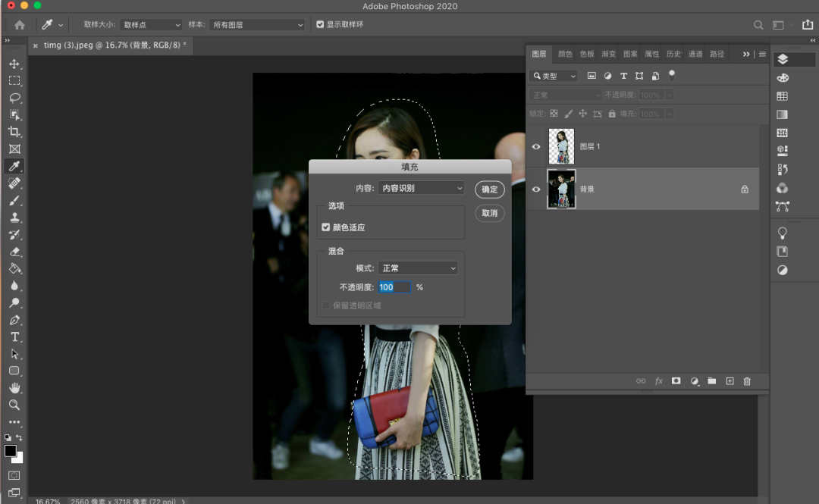The image size is (819, 504).
Task: Switch to 色板 panel tab
Action: (x=587, y=54)
